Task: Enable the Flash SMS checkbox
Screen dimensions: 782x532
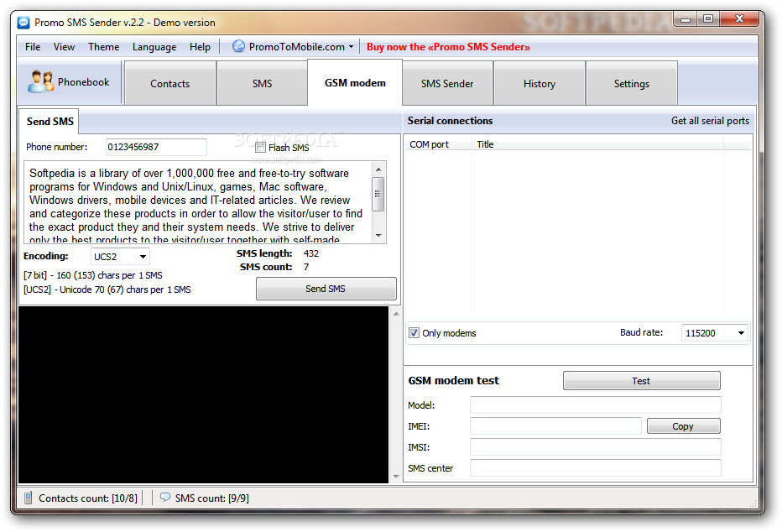Action: pos(260,147)
